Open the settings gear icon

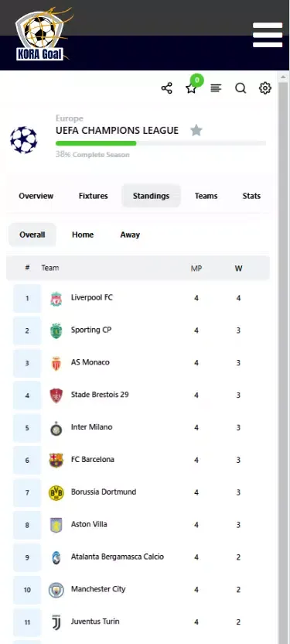pyautogui.click(x=265, y=88)
